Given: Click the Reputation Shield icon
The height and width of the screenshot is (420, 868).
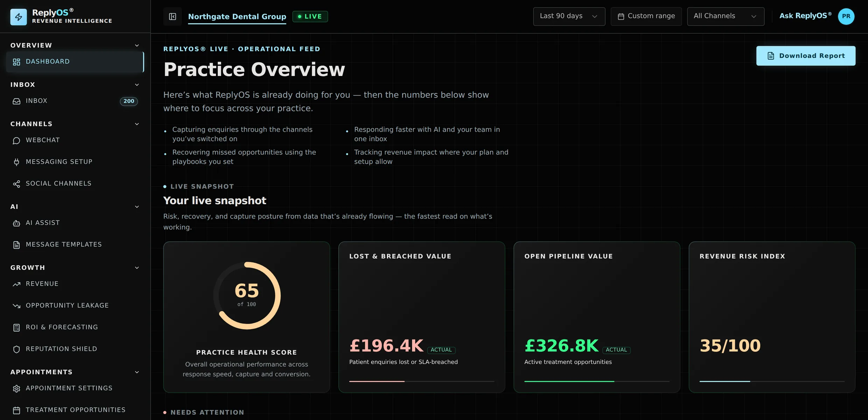Looking at the screenshot, I should [x=16, y=349].
